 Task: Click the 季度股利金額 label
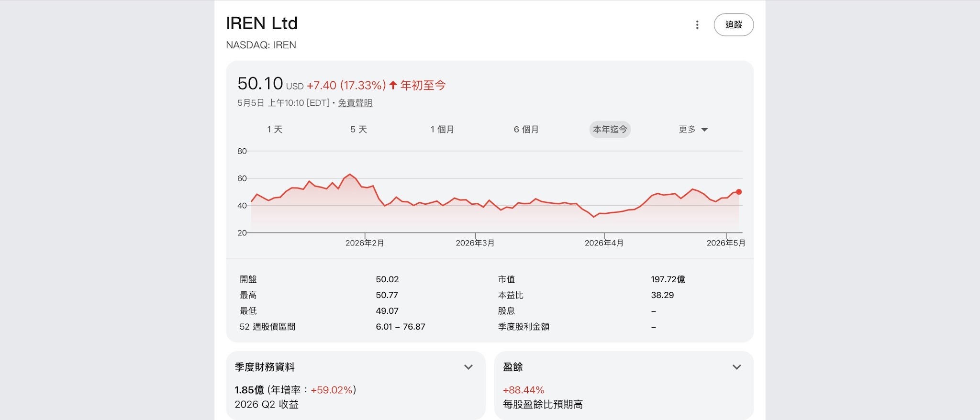523,327
